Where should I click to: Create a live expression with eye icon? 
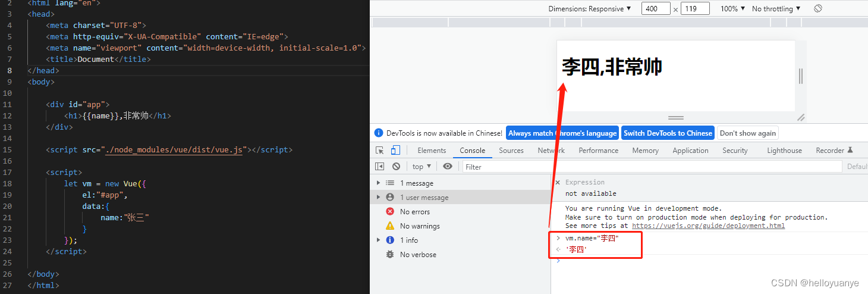(x=448, y=167)
